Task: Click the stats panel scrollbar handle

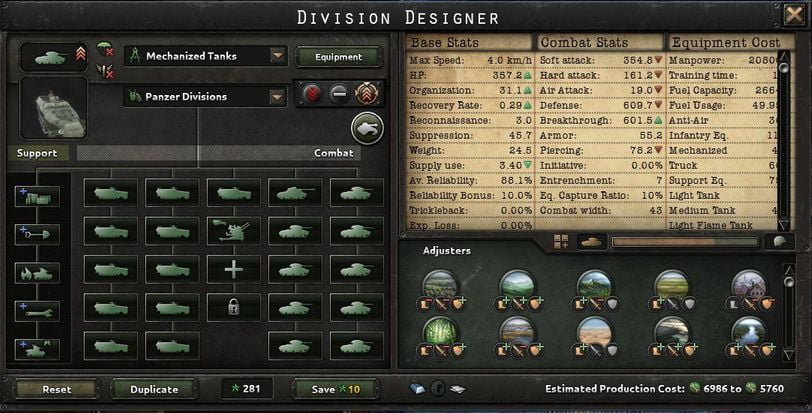Action: [784, 68]
